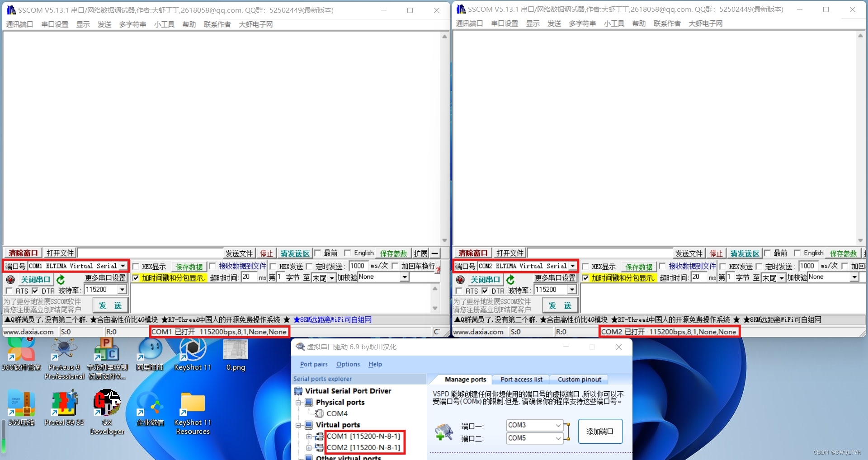The image size is (868, 460).
Task: Open baud rate 115200 dropdown in left SSCOM
Action: pyautogui.click(x=122, y=290)
